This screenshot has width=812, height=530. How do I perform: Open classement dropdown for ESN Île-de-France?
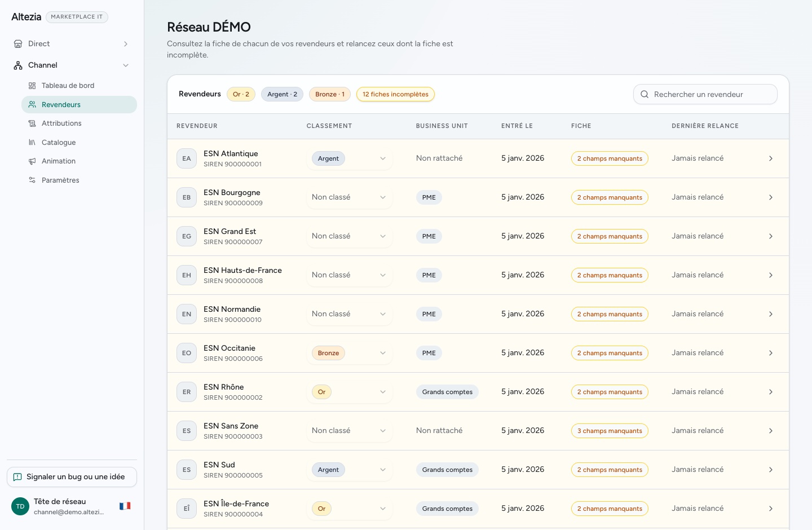coord(350,509)
